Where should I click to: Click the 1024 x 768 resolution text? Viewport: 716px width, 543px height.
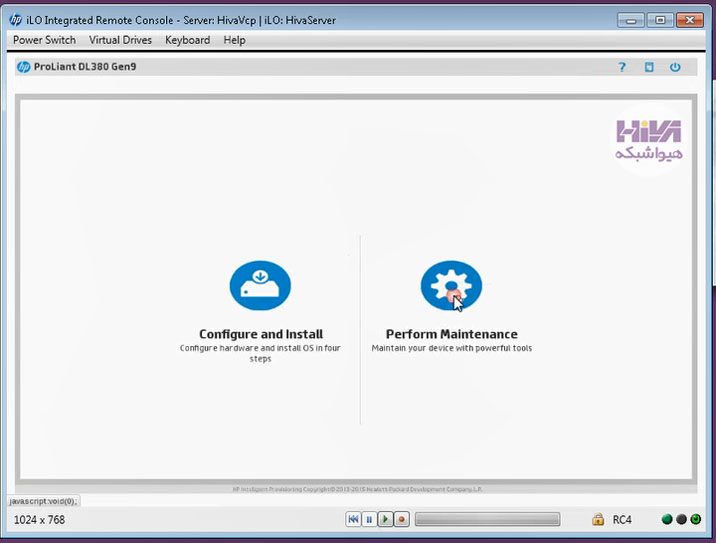(x=39, y=520)
